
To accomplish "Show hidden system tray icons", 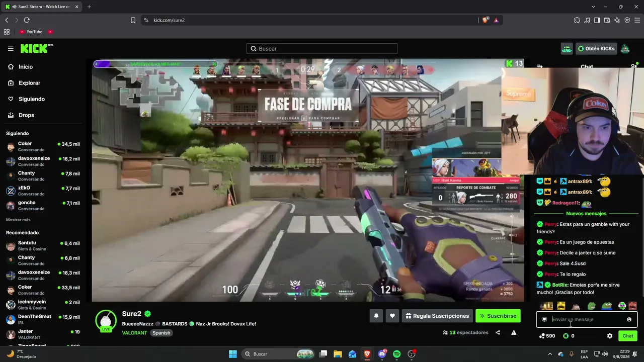I will pos(550,354).
